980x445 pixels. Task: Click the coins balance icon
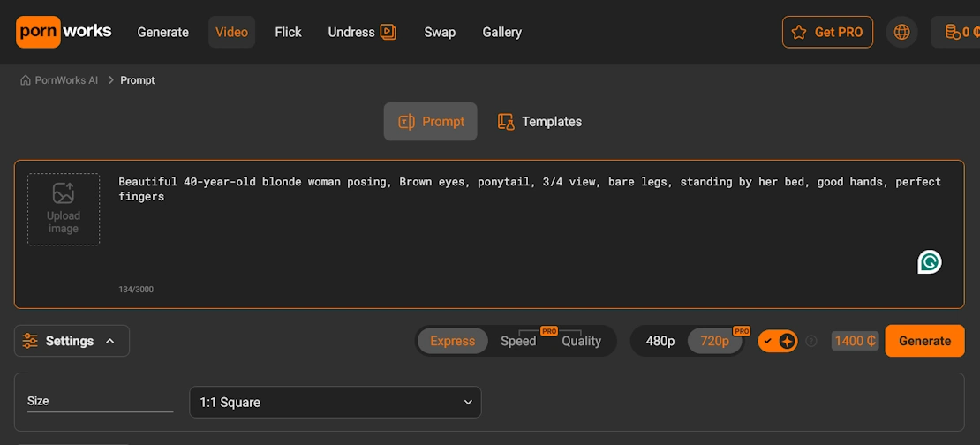[x=953, y=32]
